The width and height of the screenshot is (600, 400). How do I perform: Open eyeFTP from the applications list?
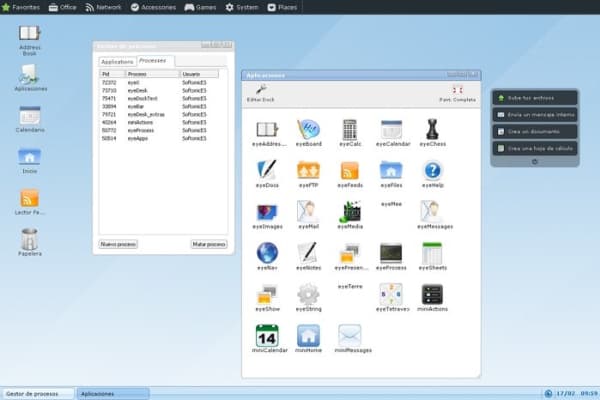point(308,171)
